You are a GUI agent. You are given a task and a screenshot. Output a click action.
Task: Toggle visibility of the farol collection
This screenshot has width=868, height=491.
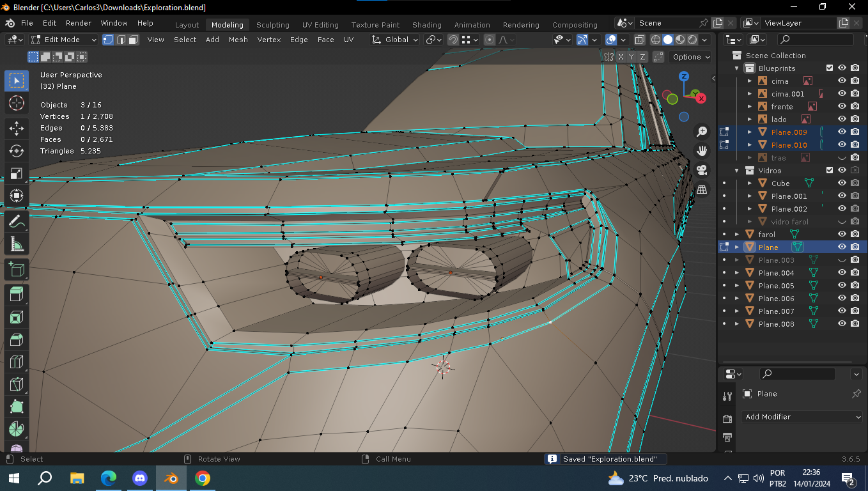pos(842,235)
